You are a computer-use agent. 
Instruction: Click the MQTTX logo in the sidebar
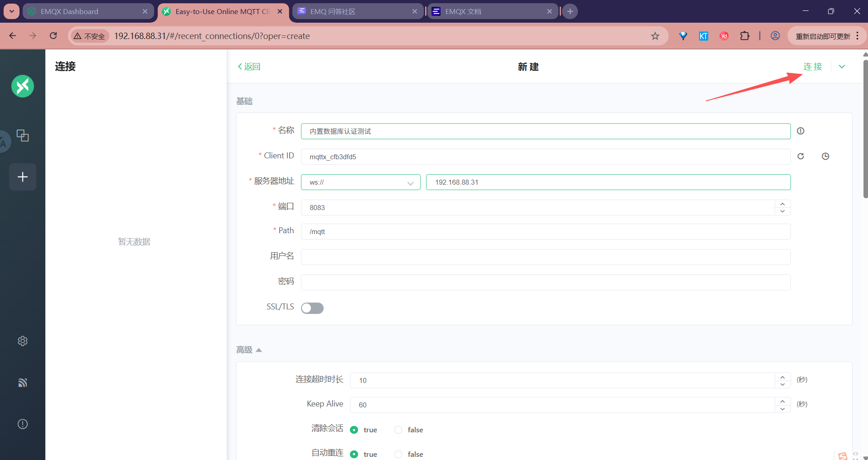click(23, 86)
